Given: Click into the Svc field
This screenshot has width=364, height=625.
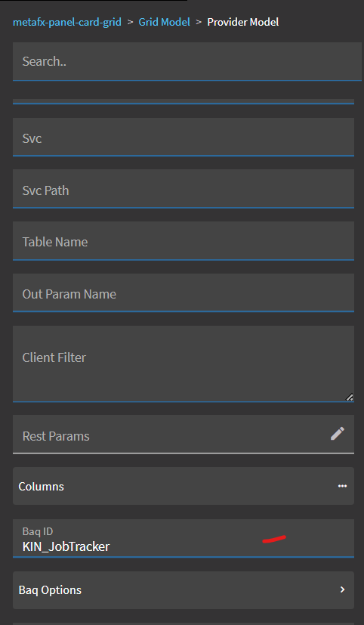Looking at the screenshot, I should 184,137.
